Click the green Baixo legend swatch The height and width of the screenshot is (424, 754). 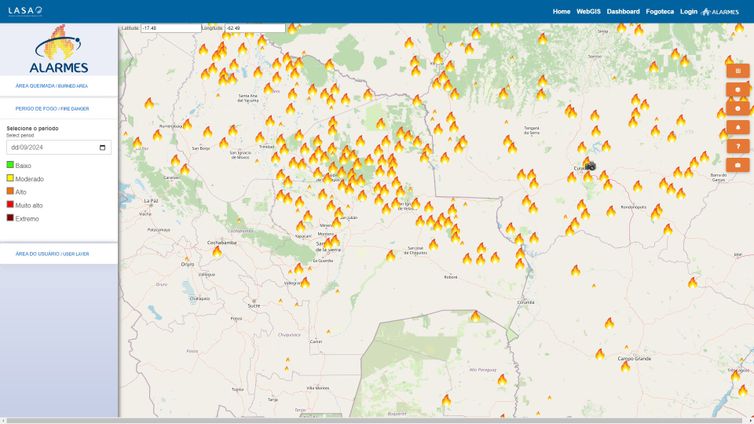coord(10,165)
